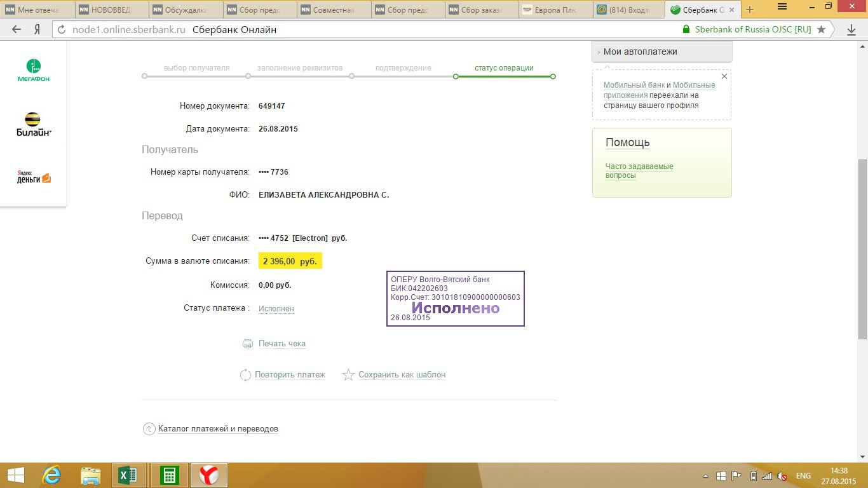Click the recipient card number '•••• 7736'
This screenshot has height=488, width=868.
click(274, 172)
